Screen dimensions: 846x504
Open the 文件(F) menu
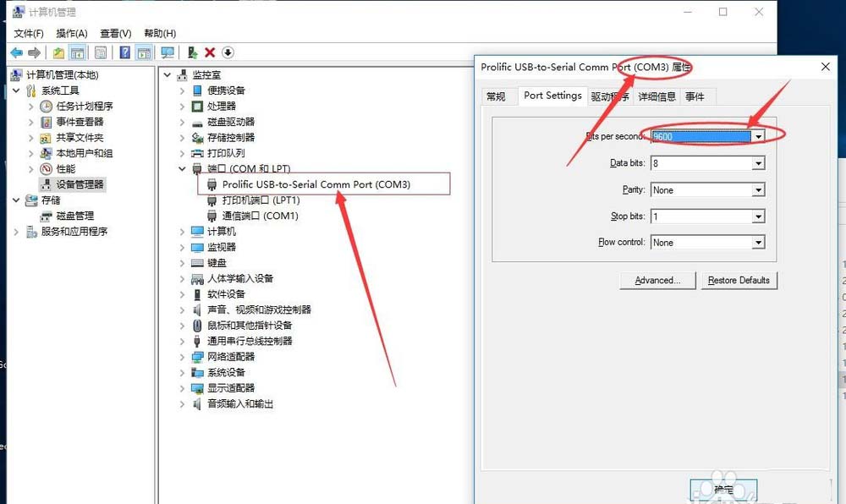[29, 34]
